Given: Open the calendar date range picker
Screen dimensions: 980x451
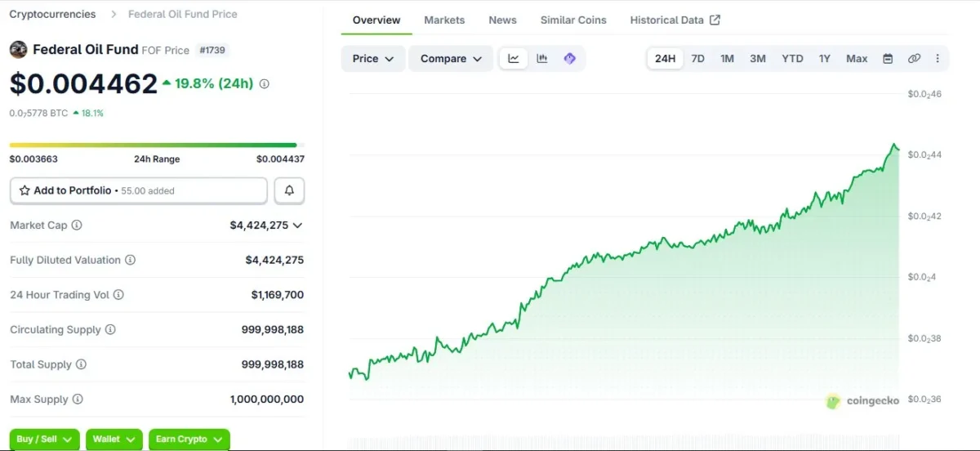Looking at the screenshot, I should pyautogui.click(x=888, y=59).
